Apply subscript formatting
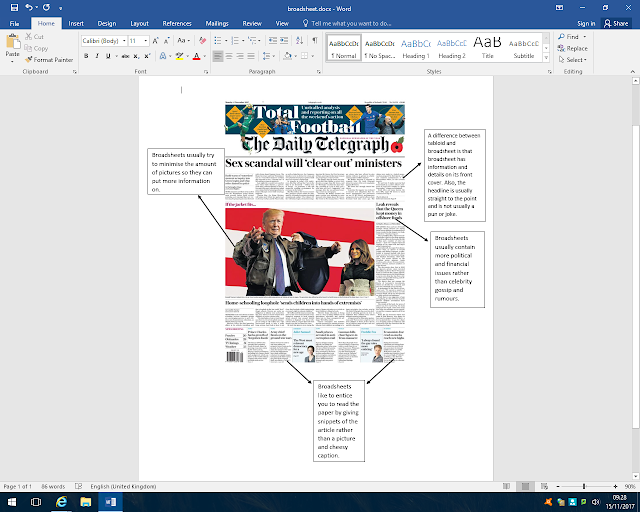Image resolution: width=640 pixels, height=512 pixels. [136, 56]
